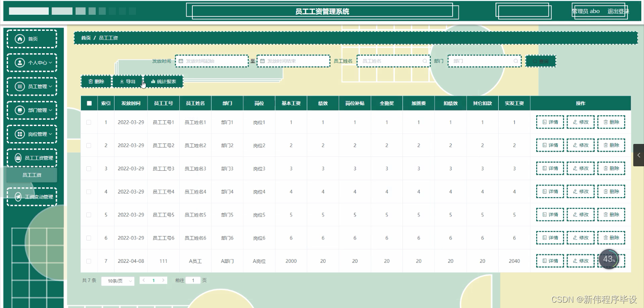
Task: Click 修改 for row 员工姓名6
Action: pos(580,238)
